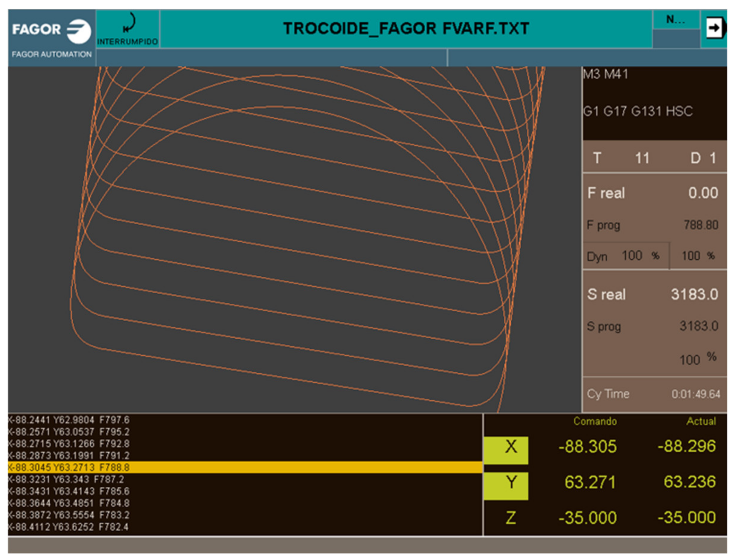Click the arrow exit icon top right
738x560 pixels.
[715, 28]
